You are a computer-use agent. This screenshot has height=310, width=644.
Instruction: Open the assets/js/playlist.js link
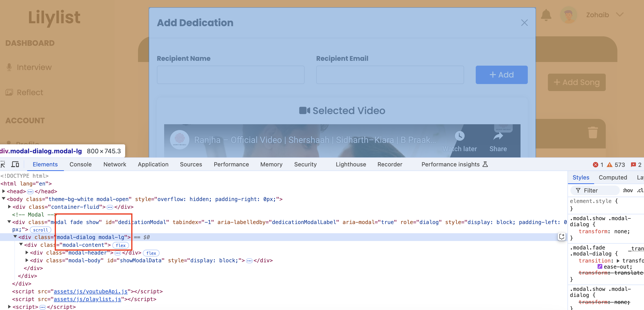pyautogui.click(x=87, y=299)
